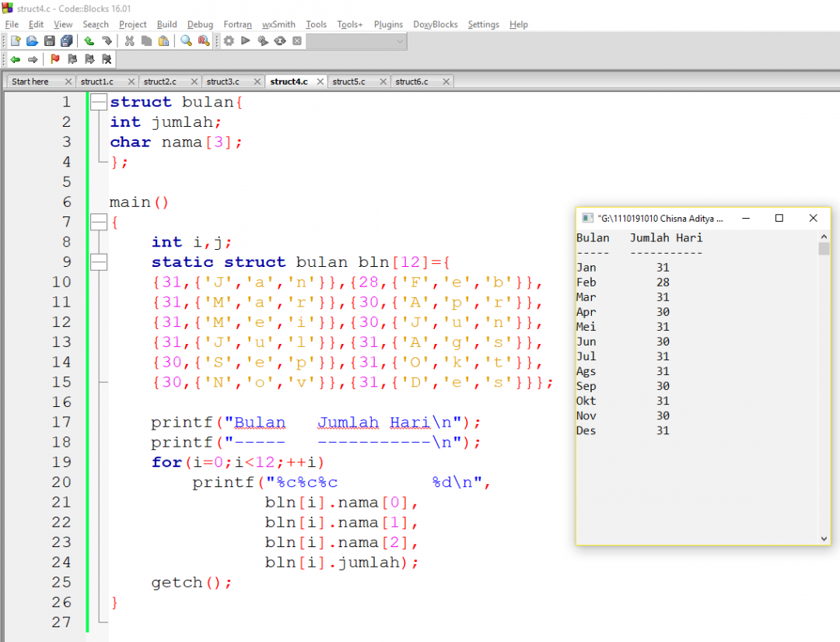Close the struct4.c tab
The width and height of the screenshot is (840, 642).
point(320,82)
